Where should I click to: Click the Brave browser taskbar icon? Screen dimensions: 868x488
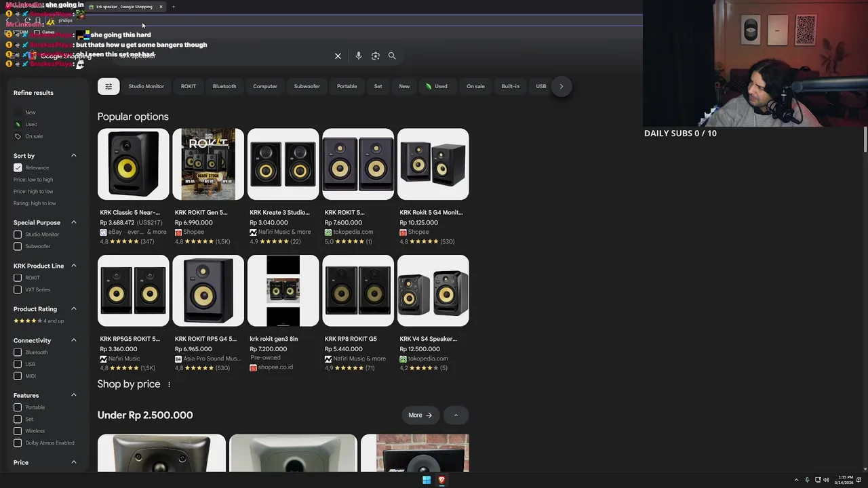441,480
